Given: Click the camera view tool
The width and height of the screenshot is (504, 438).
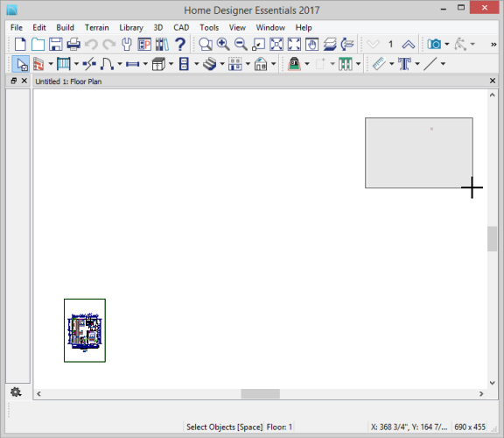Looking at the screenshot, I should (434, 44).
